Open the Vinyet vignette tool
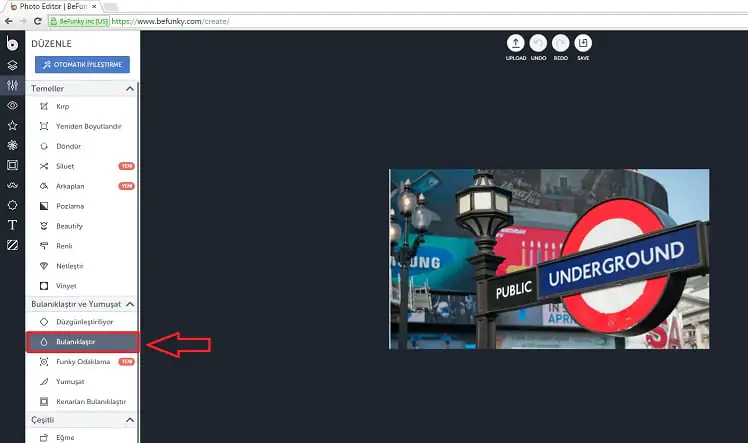Image resolution: width=748 pixels, height=443 pixels. 82,286
